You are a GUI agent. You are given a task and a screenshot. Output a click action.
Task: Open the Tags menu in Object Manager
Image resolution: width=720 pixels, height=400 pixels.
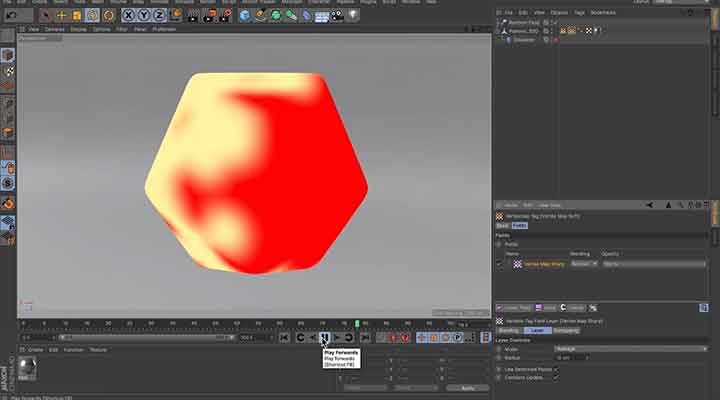click(x=582, y=12)
